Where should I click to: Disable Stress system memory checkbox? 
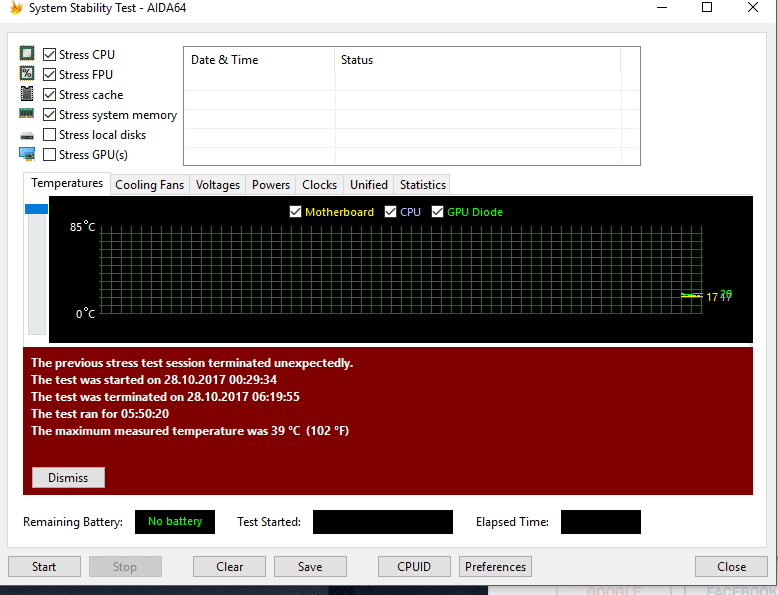(49, 115)
